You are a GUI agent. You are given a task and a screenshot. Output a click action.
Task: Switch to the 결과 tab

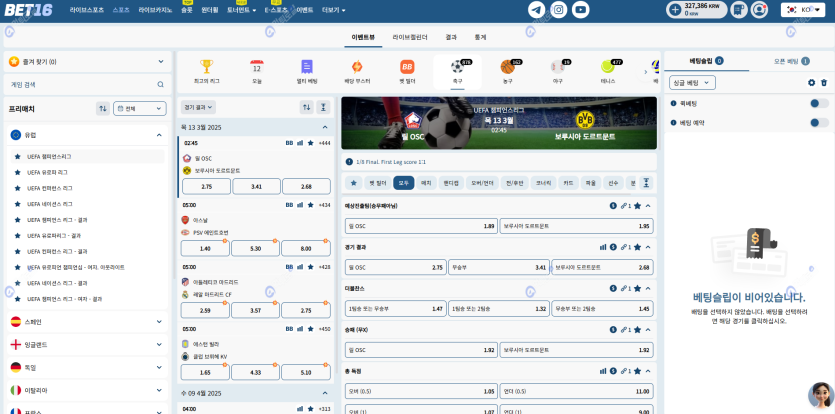[x=451, y=37]
